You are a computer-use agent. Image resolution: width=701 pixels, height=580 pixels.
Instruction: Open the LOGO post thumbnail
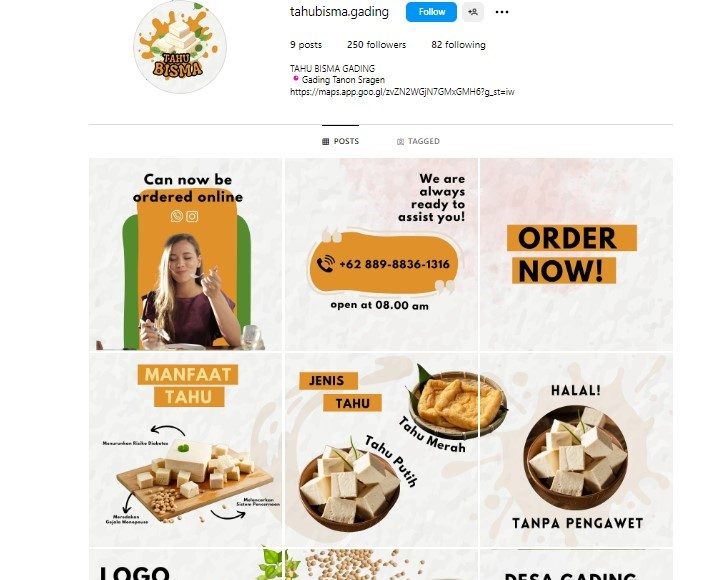[x=186, y=565]
